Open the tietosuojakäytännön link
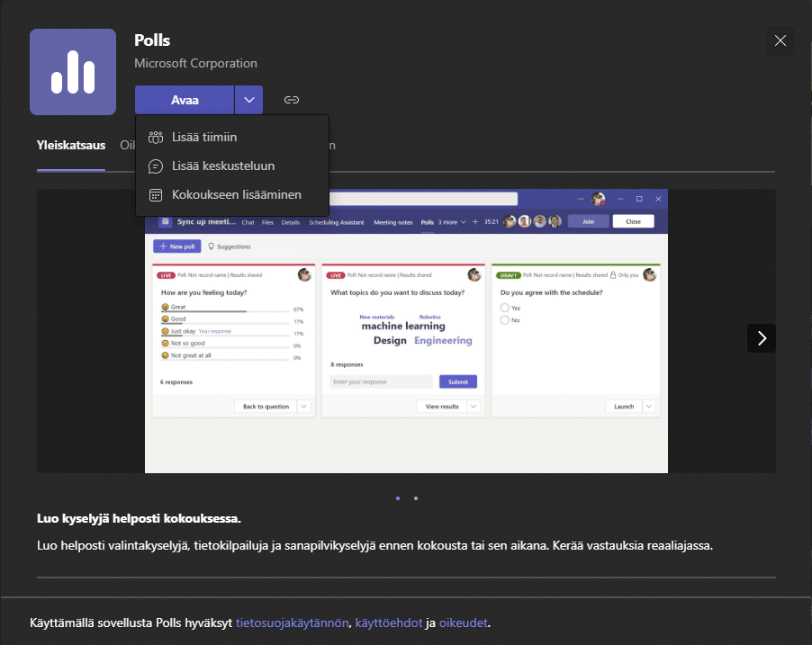Screen dimensions: 812x645 pyautogui.click(x=292, y=623)
